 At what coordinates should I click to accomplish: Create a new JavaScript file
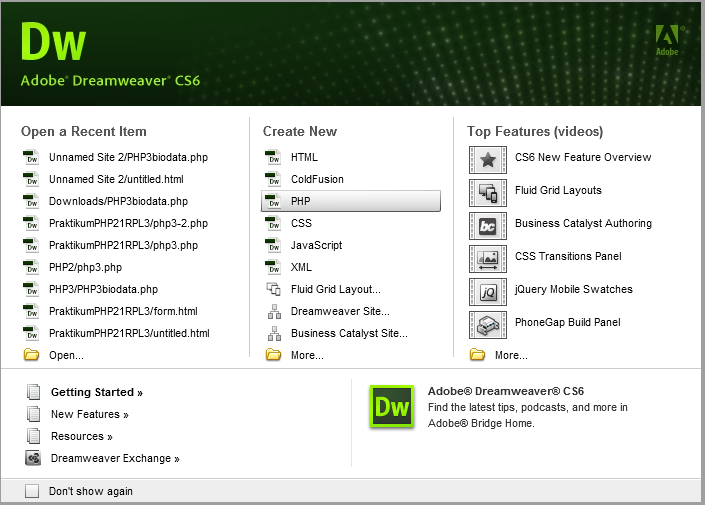click(x=317, y=246)
